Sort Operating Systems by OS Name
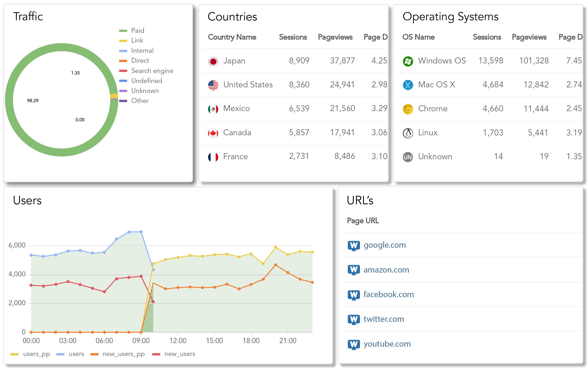Screen dimensions: 588x369 click(x=418, y=37)
